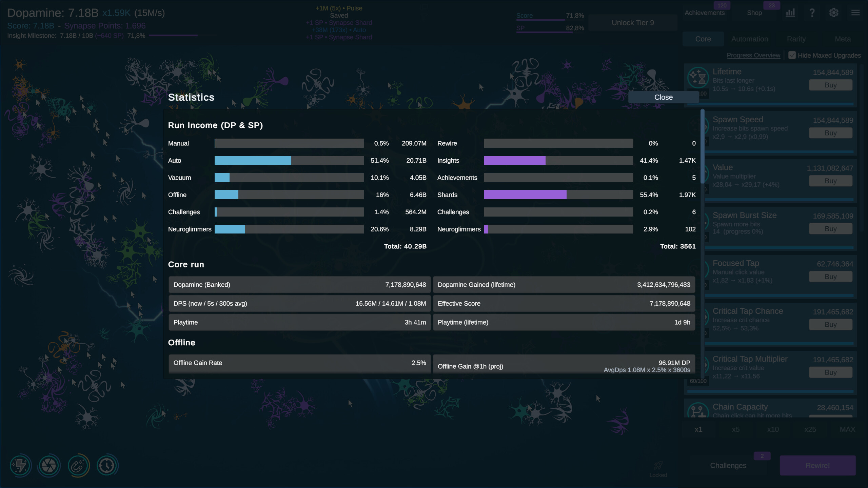Open the hamburger menu icon
Viewport: 868px width, 488px height.
click(855, 13)
